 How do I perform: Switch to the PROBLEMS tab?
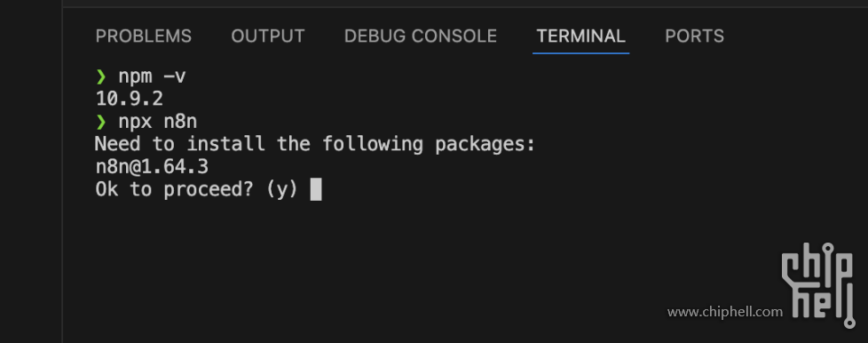(x=144, y=36)
